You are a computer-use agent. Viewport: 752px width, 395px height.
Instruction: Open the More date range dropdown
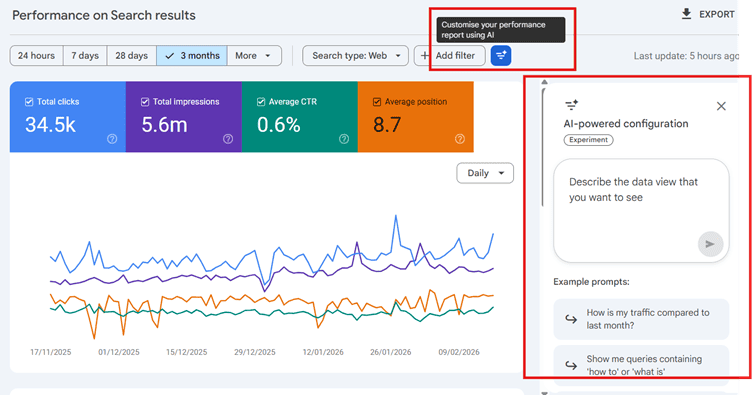point(254,56)
